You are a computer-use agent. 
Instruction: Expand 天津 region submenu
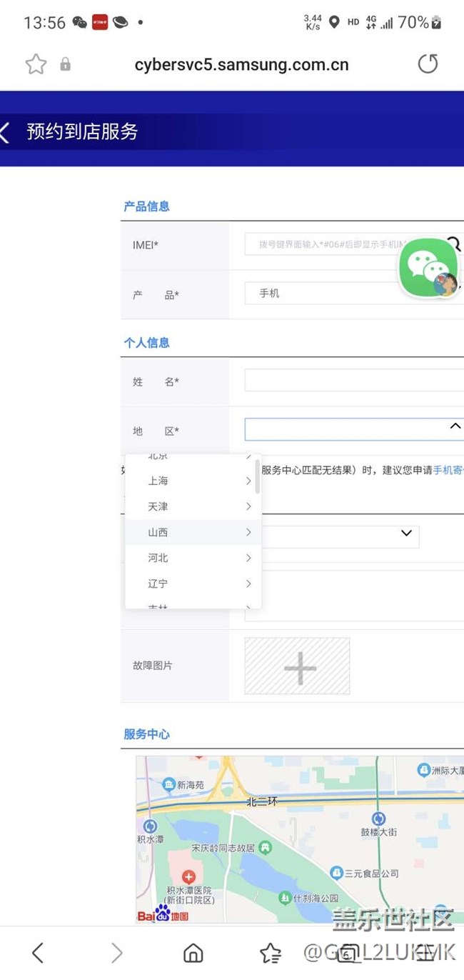(x=248, y=507)
